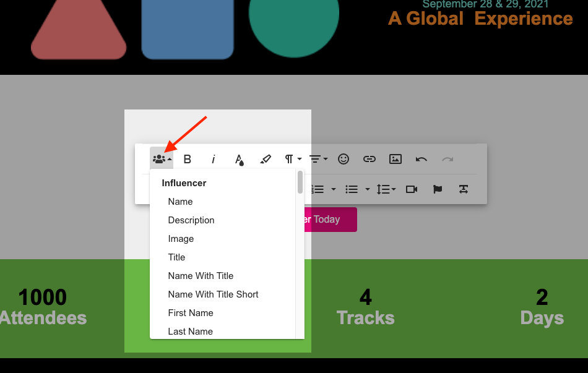
Task: Insert a hyperlink with link icon
Action: [x=370, y=159]
